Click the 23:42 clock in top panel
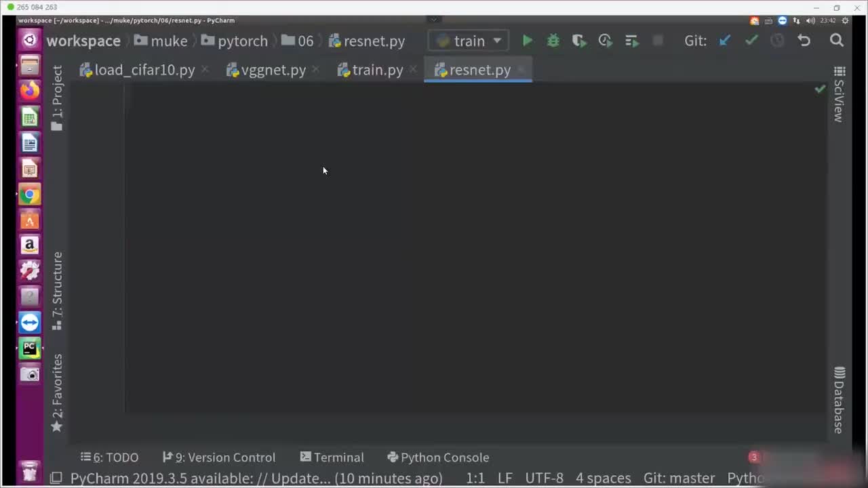The image size is (868, 488). (828, 20)
